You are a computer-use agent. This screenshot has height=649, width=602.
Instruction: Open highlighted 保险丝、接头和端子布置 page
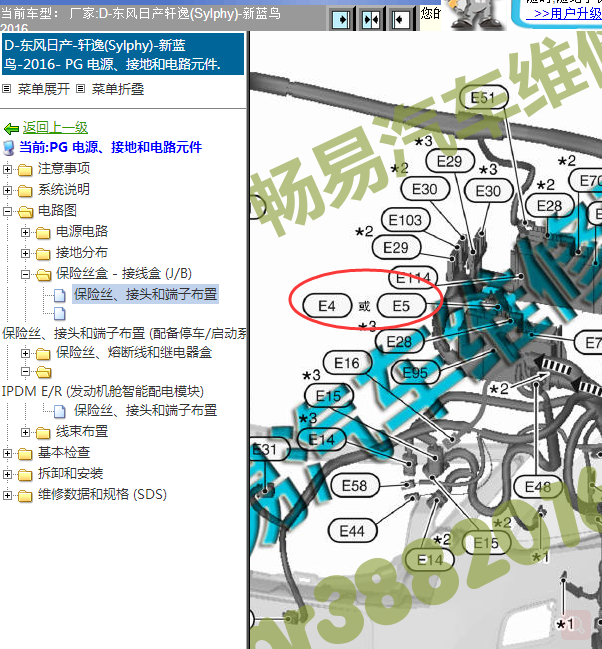(145, 294)
